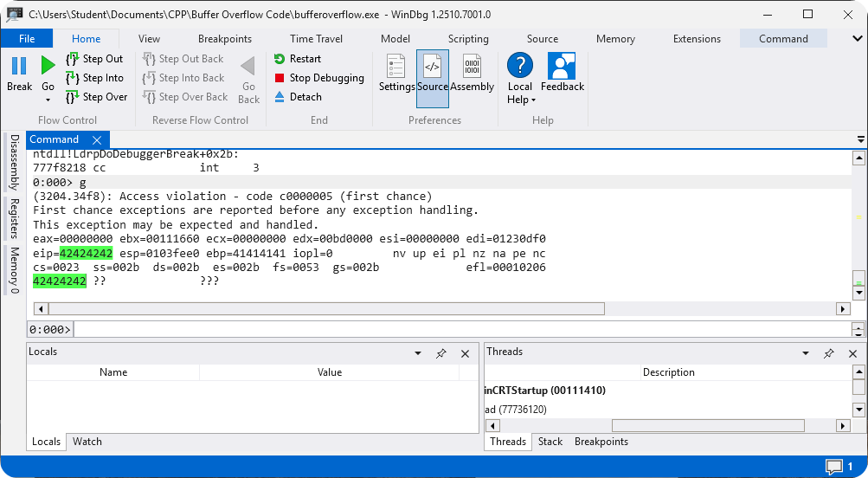The image size is (868, 478).
Task: Pin the Locals panel
Action: coord(441,353)
